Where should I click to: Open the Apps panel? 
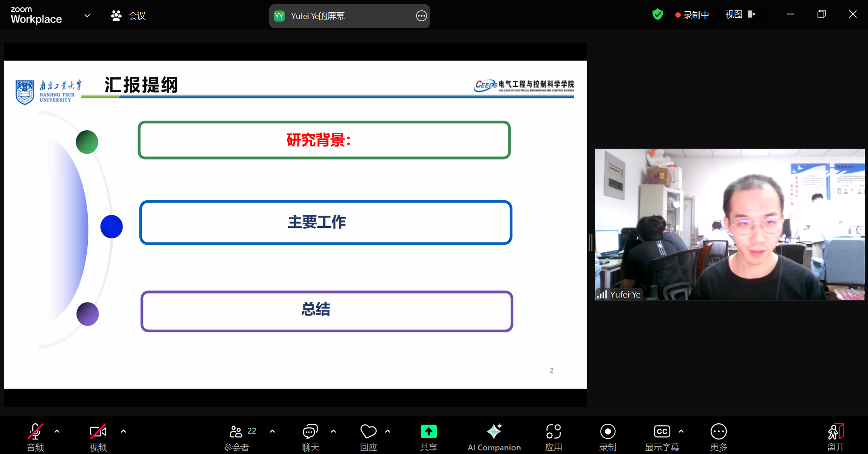(x=554, y=437)
